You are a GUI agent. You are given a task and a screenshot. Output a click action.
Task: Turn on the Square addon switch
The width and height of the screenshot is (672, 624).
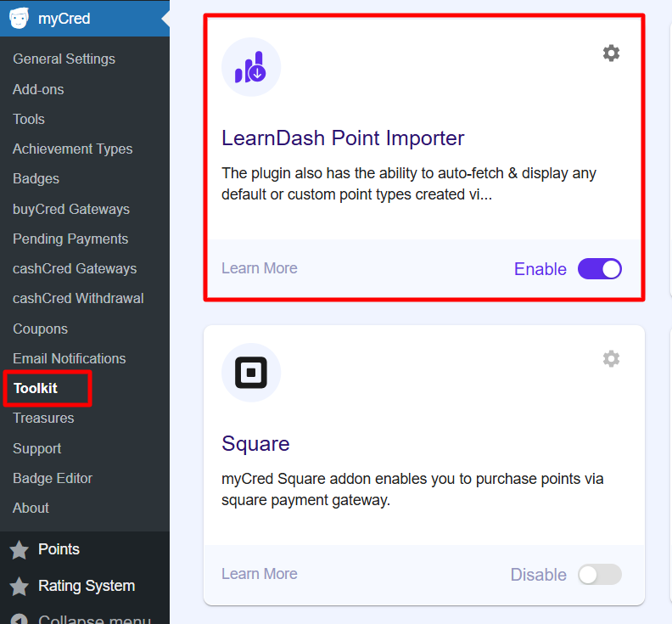pyautogui.click(x=600, y=575)
